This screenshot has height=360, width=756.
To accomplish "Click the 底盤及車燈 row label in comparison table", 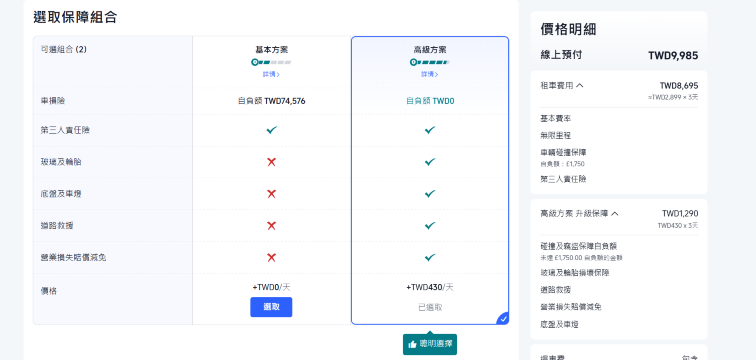I will [x=61, y=194].
